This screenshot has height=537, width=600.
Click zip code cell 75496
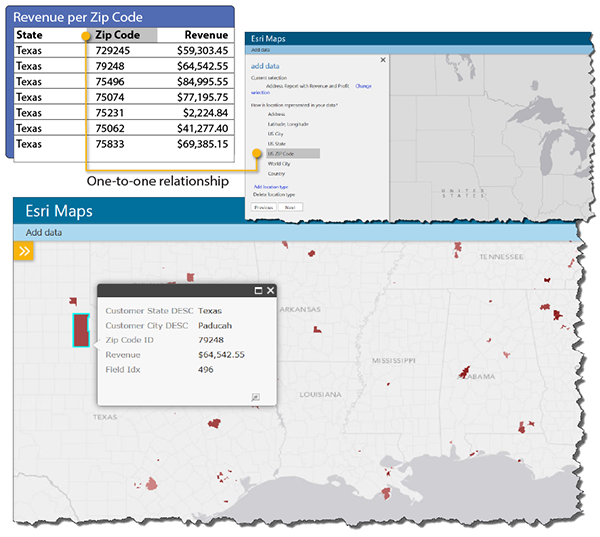[x=110, y=82]
